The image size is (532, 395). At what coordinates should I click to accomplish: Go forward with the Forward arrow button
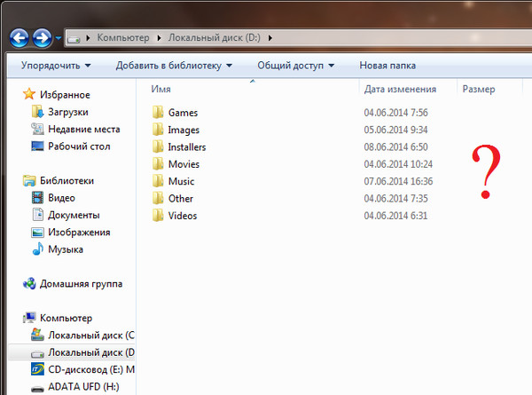[42, 37]
